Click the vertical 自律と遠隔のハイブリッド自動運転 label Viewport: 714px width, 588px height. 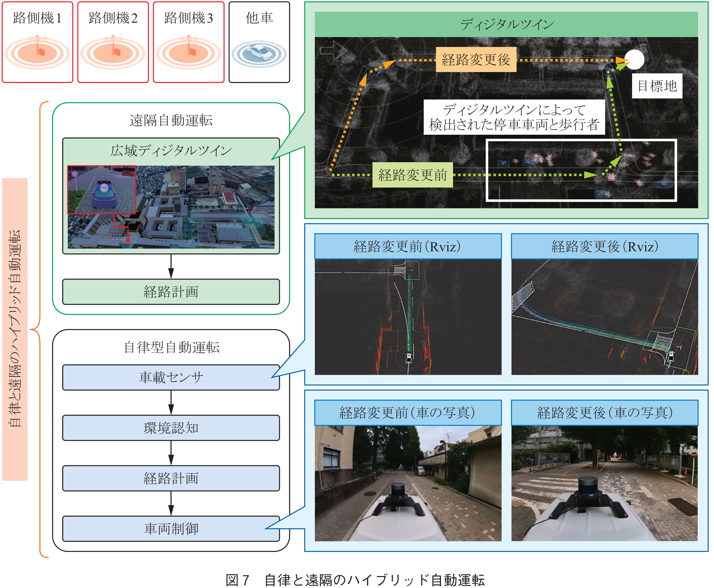15,329
